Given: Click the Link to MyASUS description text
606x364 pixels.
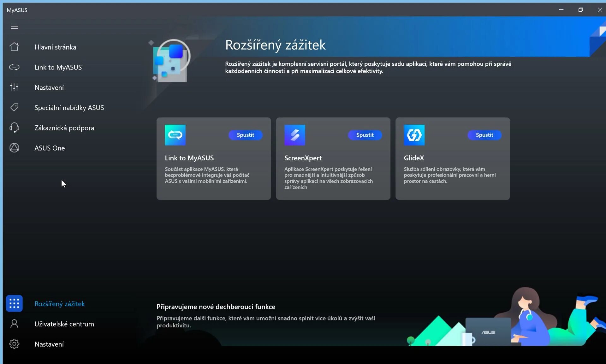Looking at the screenshot, I should click(207, 175).
